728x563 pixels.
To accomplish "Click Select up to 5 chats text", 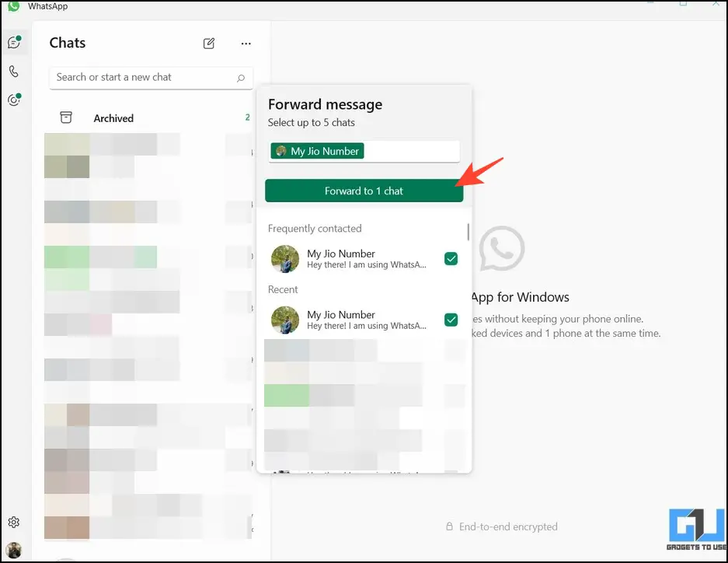I will pos(311,123).
